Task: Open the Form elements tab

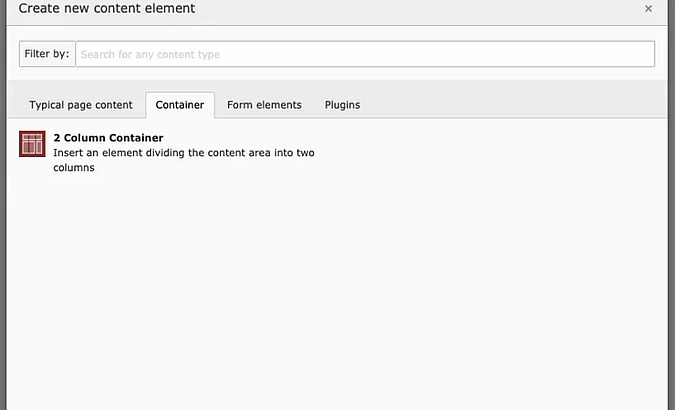Action: pyautogui.click(x=264, y=105)
